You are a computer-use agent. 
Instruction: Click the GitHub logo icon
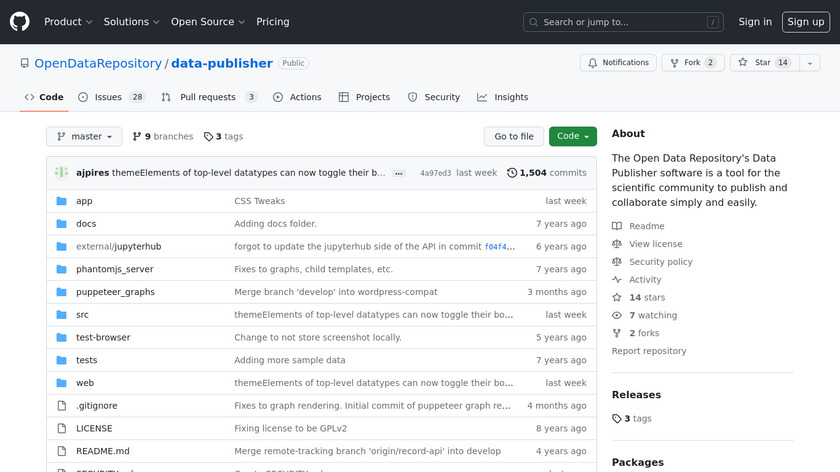pyautogui.click(x=20, y=22)
